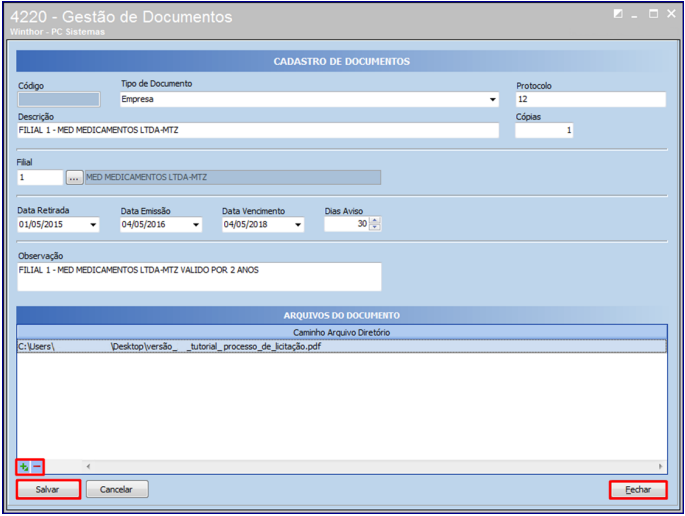685x516 pixels.
Task: Click the Protocolo input field
Action: 591,99
